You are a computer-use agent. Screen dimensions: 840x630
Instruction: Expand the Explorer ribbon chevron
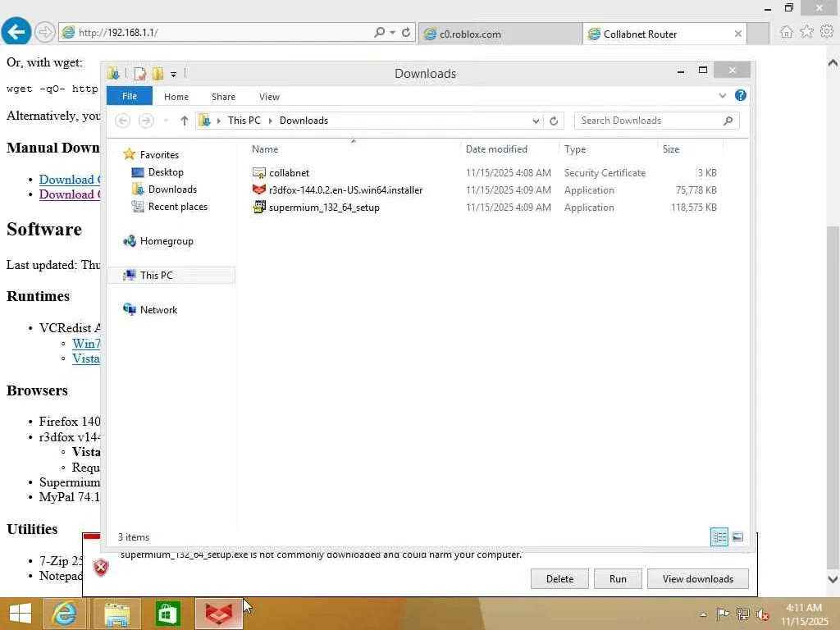tap(722, 95)
